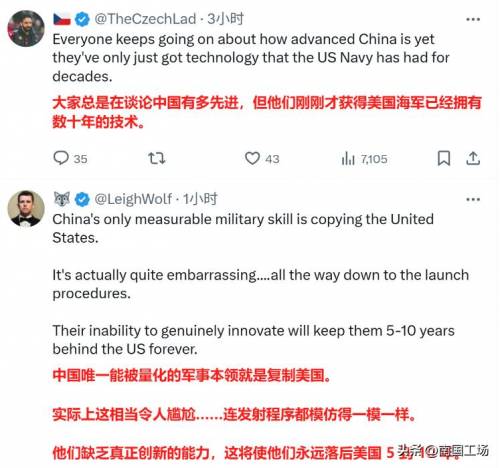The height and width of the screenshot is (468, 500).
Task: Click the Czech flag emoji
Action: pyautogui.click(x=62, y=19)
